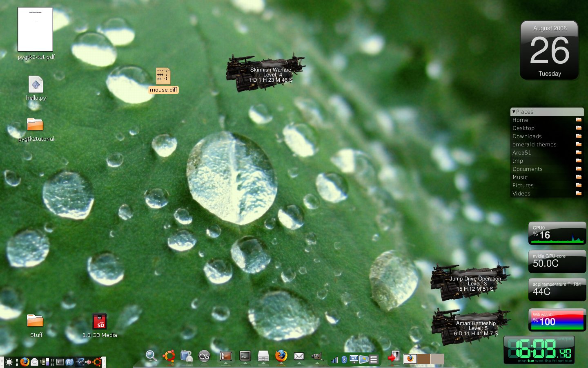
Task: Open Music in Places widget
Action: (547, 177)
